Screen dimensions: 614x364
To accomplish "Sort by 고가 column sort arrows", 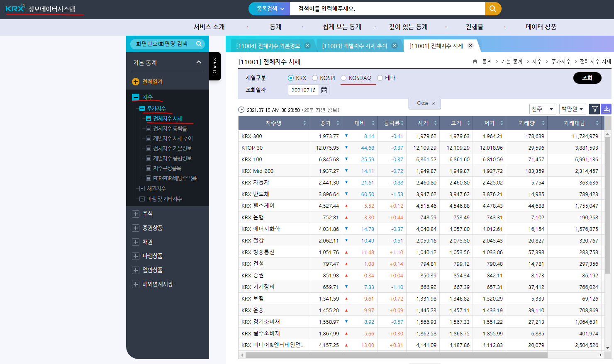I will click(468, 123).
